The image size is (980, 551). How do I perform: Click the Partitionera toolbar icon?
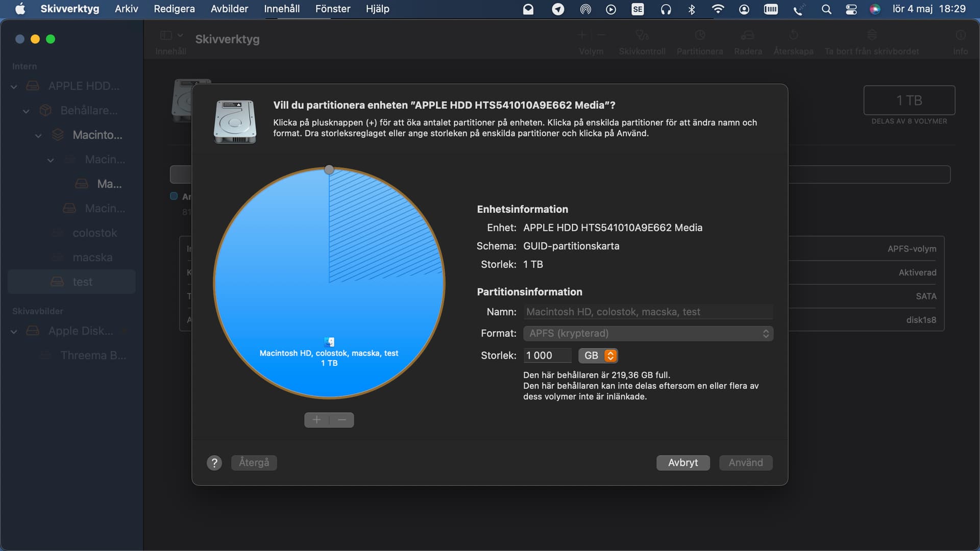pos(700,35)
